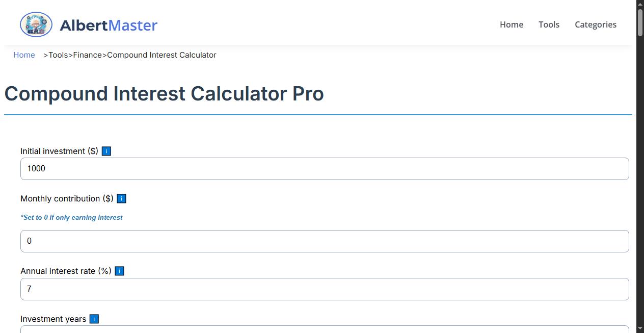Screen dimensions: 644x333
Task: Click the Initial investment input field
Action: coord(325,168)
